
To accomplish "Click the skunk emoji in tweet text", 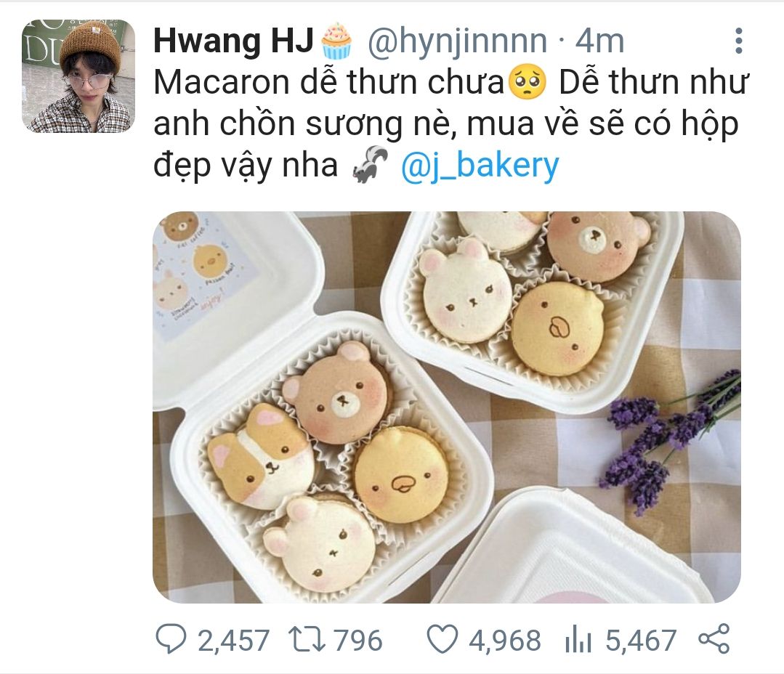I will [x=370, y=164].
